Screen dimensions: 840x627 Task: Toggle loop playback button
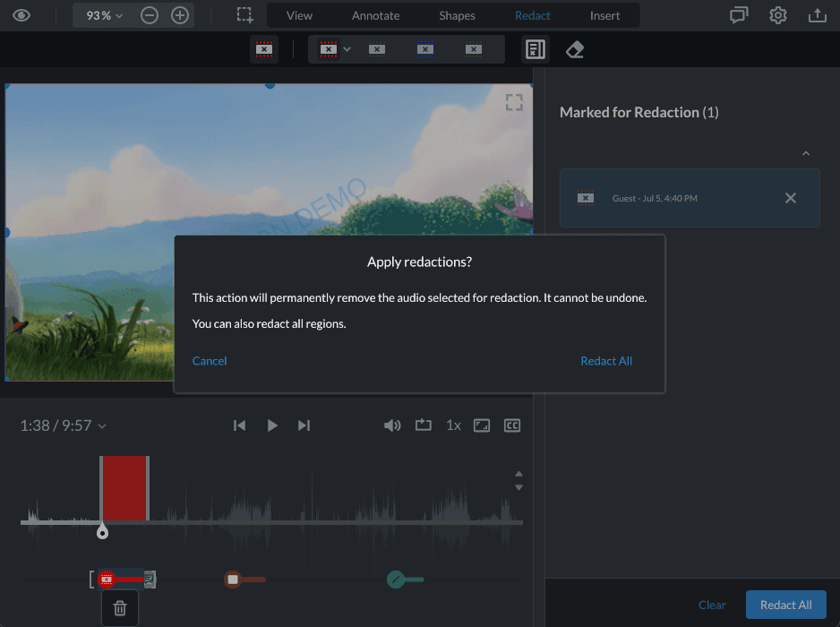pyautogui.click(x=424, y=425)
